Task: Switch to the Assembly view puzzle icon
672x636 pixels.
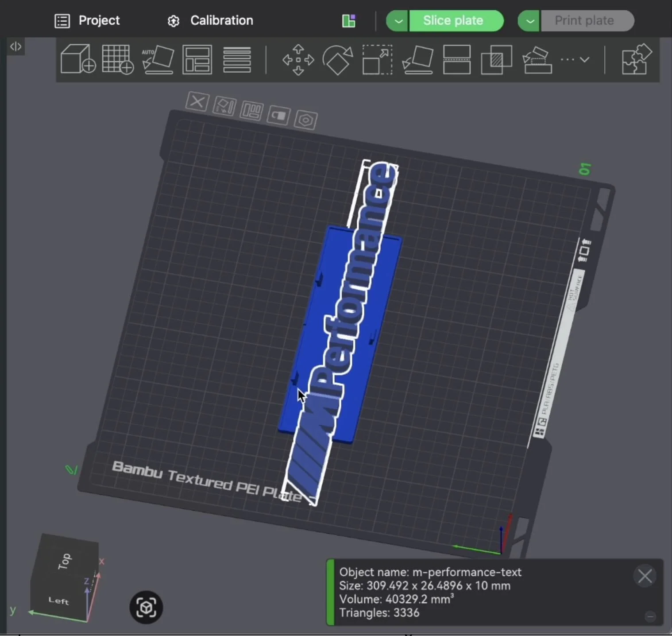Action: click(x=637, y=59)
